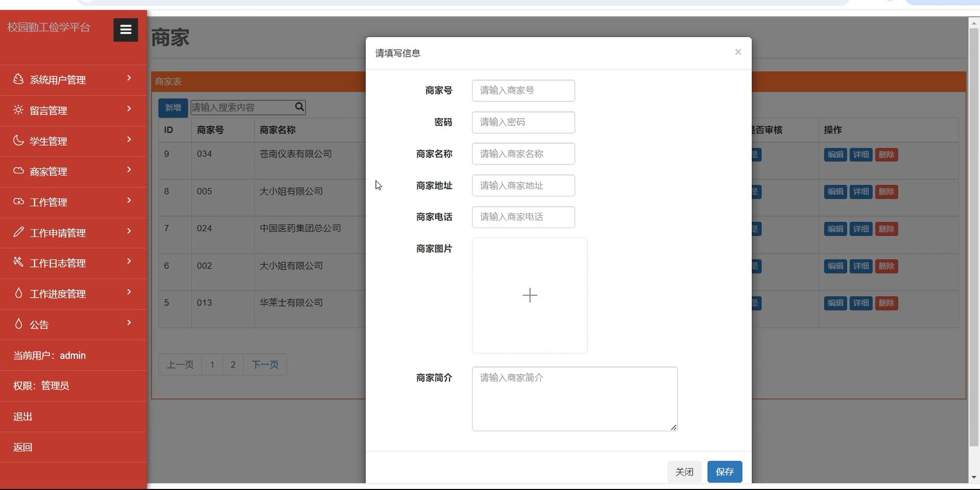
Task: Click 下一页 in the pagination bar
Action: click(x=265, y=364)
